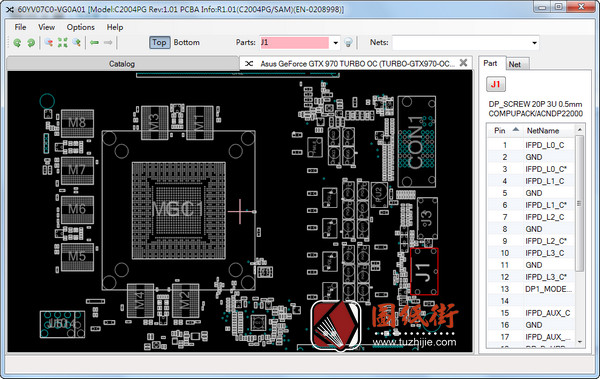This screenshot has width=600, height=379.
Task: Fit the board to window with green arrows icon
Action: click(62, 42)
